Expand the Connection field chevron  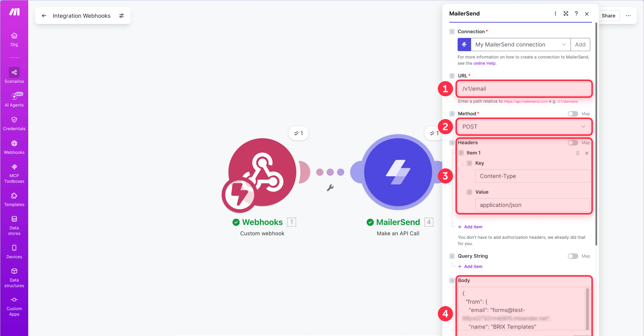coord(452,32)
